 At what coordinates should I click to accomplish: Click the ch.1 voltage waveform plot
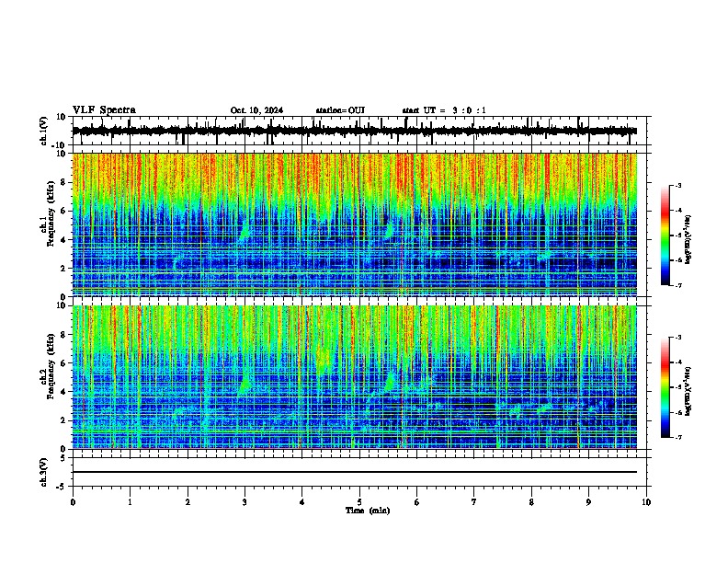pyautogui.click(x=355, y=131)
